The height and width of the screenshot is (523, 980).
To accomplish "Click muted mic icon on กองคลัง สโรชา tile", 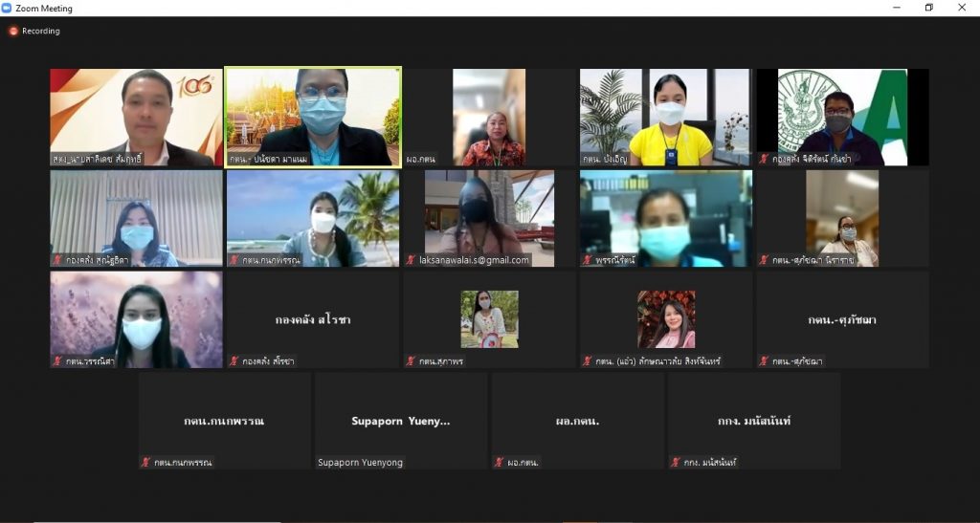I will 234,361.
